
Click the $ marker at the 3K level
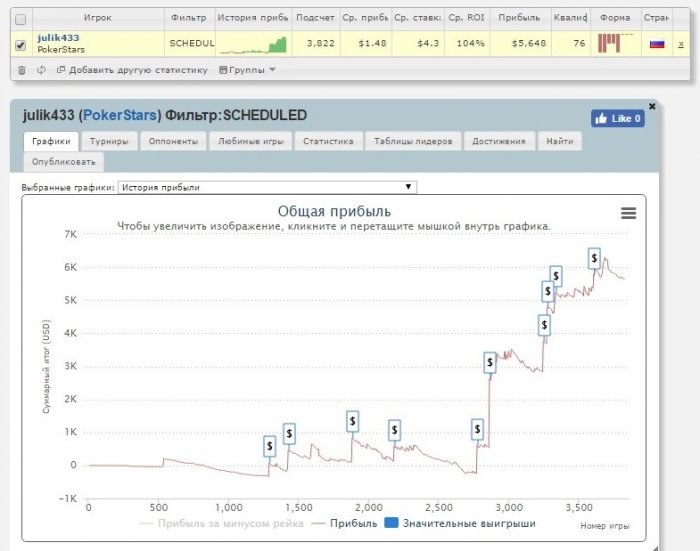[490, 363]
